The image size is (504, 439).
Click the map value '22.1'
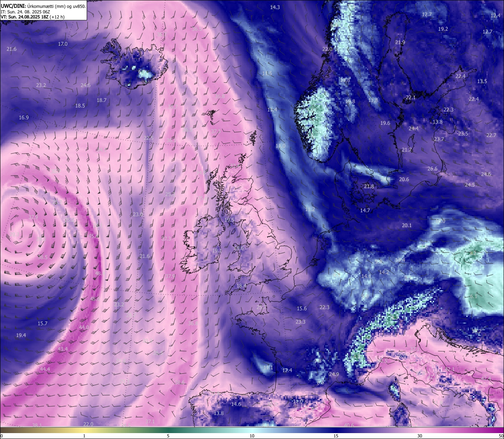click(x=411, y=98)
